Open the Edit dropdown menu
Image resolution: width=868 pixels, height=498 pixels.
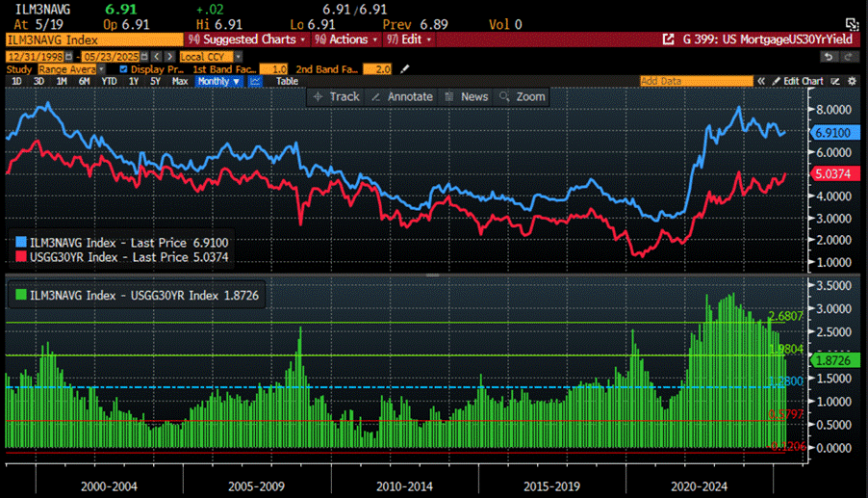(x=409, y=39)
